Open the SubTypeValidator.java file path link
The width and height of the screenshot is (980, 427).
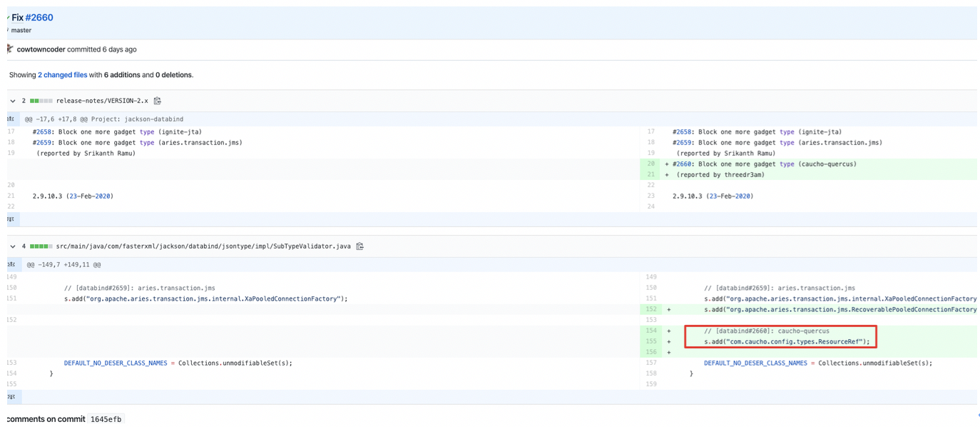203,246
